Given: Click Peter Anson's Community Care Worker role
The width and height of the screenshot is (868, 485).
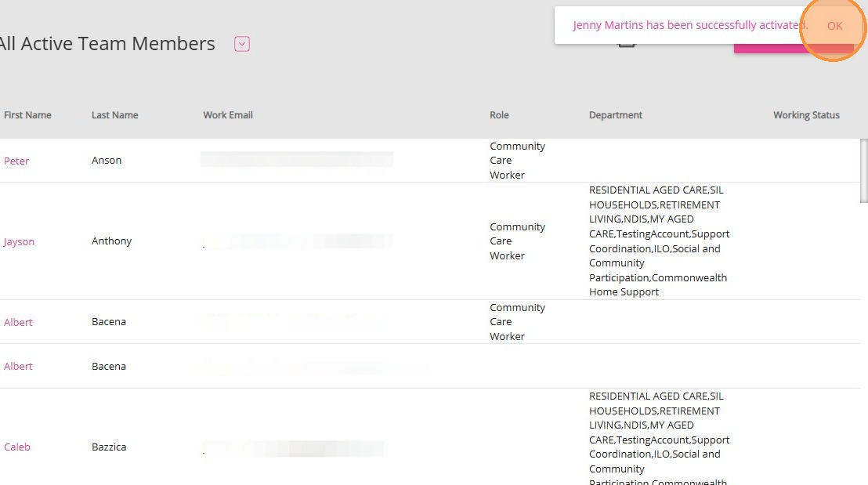Looking at the screenshot, I should (517, 161).
